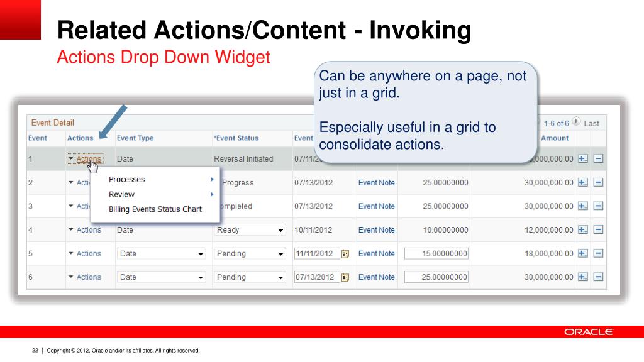
Task: Expand Processes submenu
Action: tap(161, 180)
